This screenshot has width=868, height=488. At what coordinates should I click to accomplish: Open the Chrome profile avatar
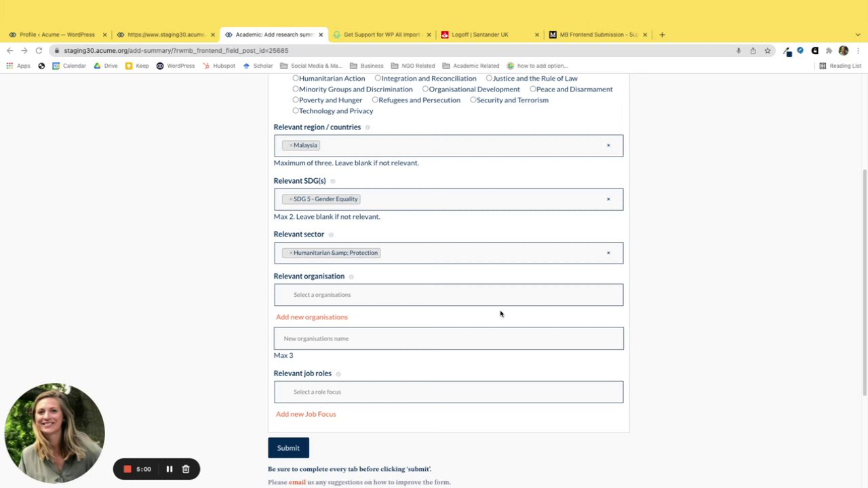point(844,51)
